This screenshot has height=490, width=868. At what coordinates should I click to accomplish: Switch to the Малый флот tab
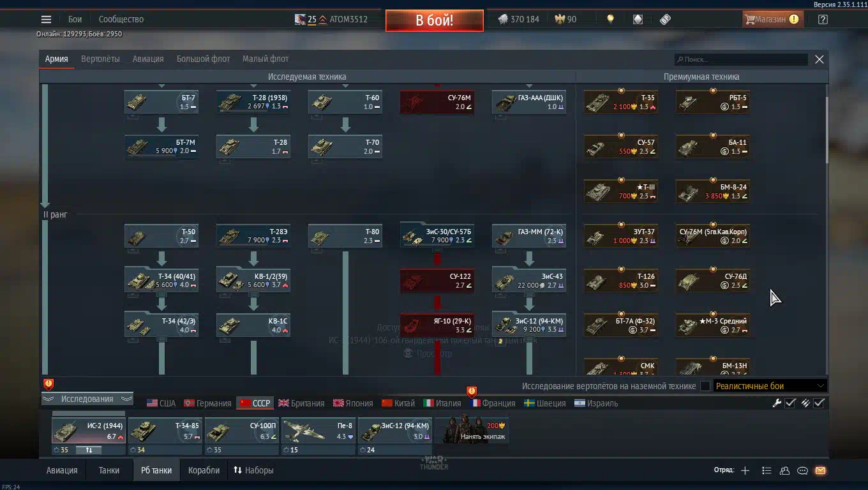(x=266, y=59)
